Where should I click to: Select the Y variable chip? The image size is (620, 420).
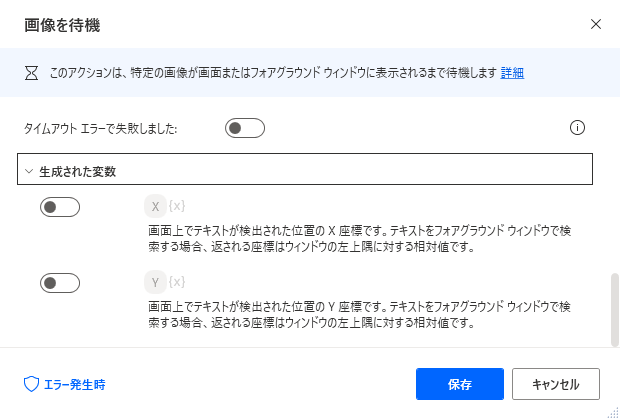coord(155,281)
